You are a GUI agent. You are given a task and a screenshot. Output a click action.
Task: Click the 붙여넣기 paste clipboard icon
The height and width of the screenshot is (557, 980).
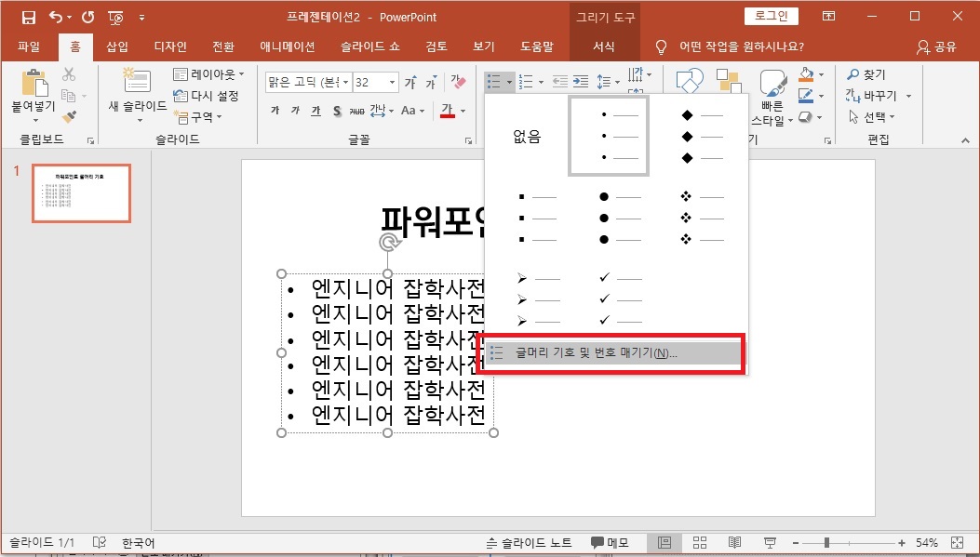pyautogui.click(x=34, y=83)
